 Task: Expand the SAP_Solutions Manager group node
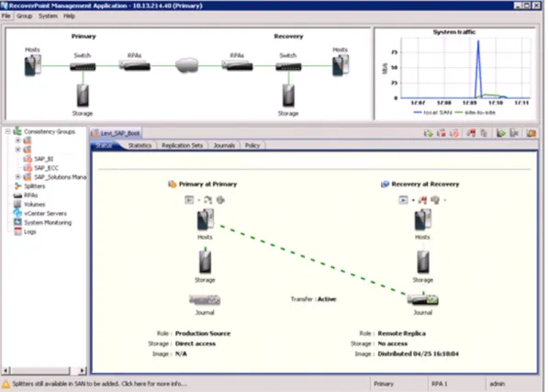(17, 177)
